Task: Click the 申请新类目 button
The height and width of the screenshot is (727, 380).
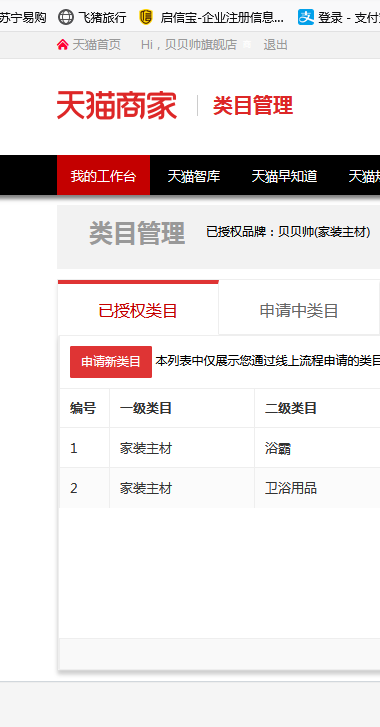Action: pyautogui.click(x=111, y=362)
